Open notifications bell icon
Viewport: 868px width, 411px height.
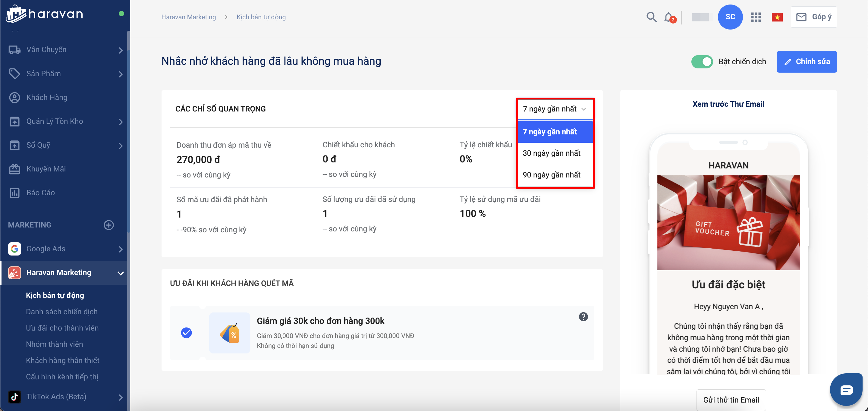click(669, 17)
